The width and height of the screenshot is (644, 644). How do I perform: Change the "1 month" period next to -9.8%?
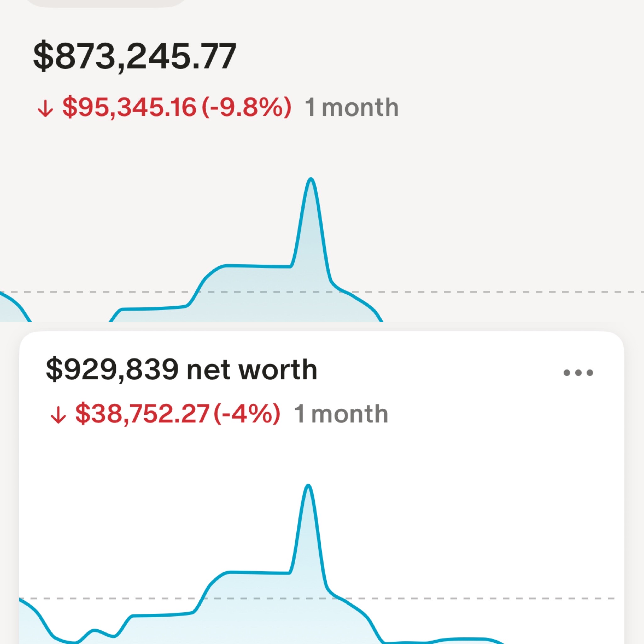coord(352,108)
